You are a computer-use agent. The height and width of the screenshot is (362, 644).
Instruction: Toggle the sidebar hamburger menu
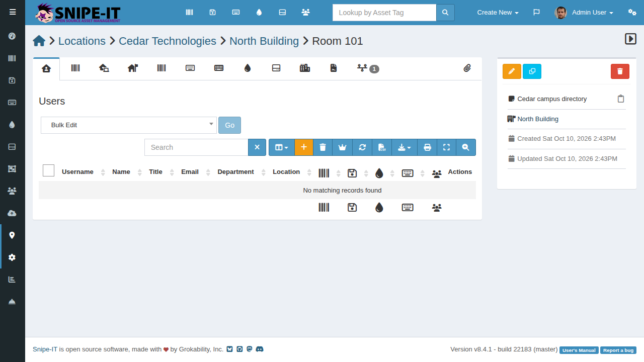click(13, 12)
